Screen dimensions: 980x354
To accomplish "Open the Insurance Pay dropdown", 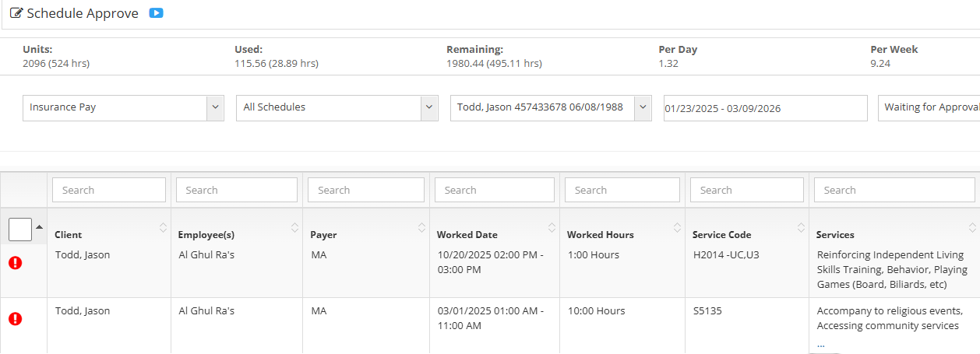I will coord(123,108).
